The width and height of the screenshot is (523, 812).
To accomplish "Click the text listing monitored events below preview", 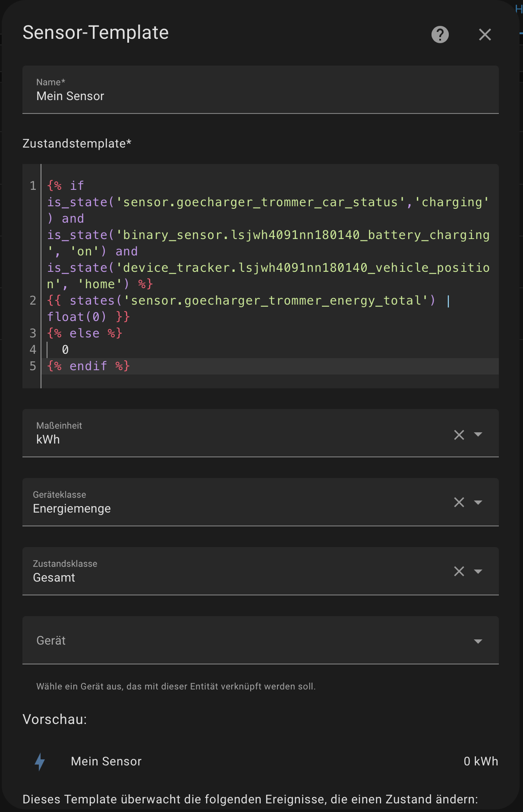I will [250, 799].
